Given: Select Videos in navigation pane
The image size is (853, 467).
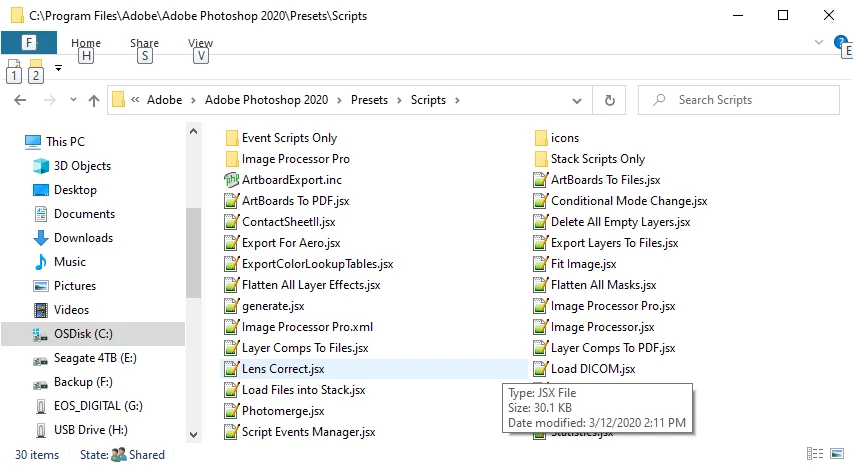Looking at the screenshot, I should coord(71,310).
